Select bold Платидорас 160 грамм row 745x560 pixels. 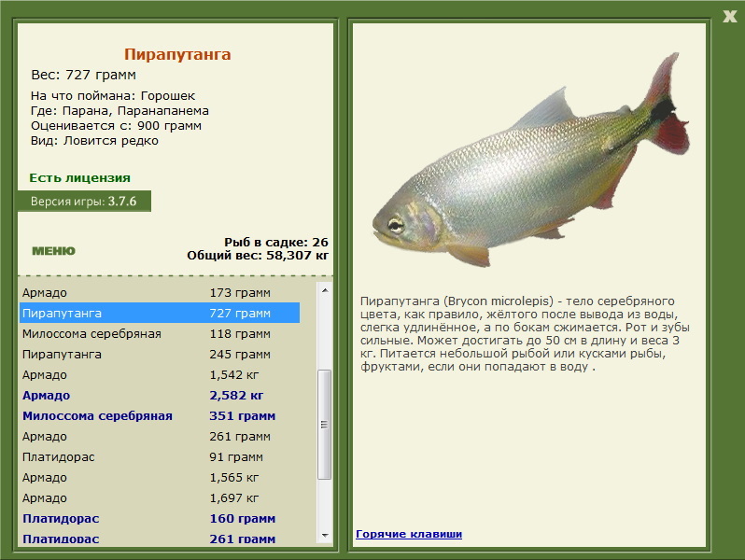pos(160,518)
